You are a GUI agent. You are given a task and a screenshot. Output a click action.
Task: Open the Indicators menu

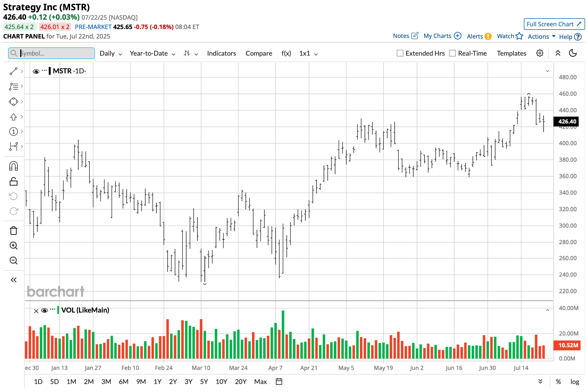[222, 53]
